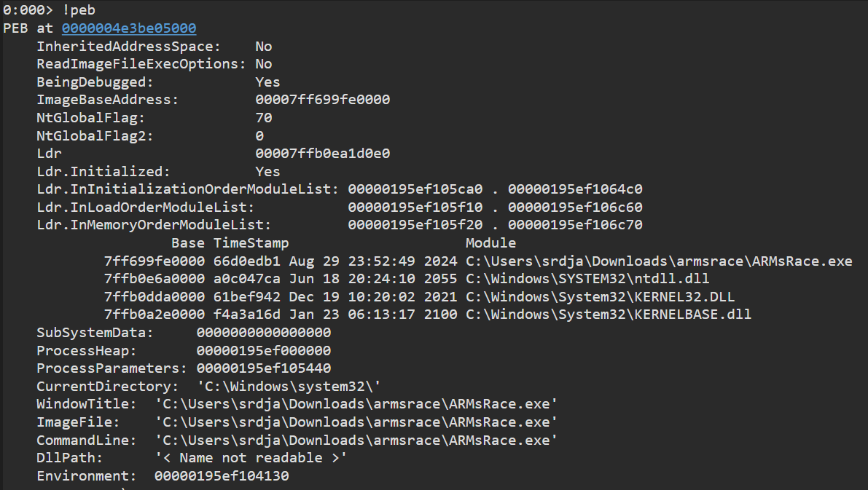Click the DllPath 'Name not readable' text
This screenshot has height=490, width=868.
click(251, 458)
